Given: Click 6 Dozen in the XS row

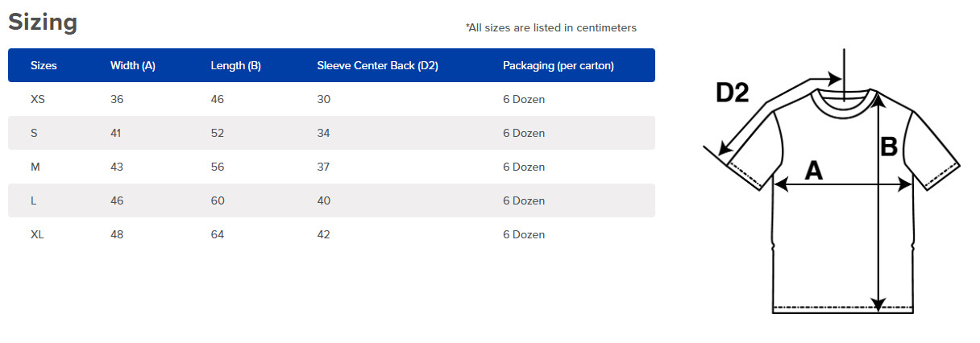Looking at the screenshot, I should pyautogui.click(x=524, y=100).
